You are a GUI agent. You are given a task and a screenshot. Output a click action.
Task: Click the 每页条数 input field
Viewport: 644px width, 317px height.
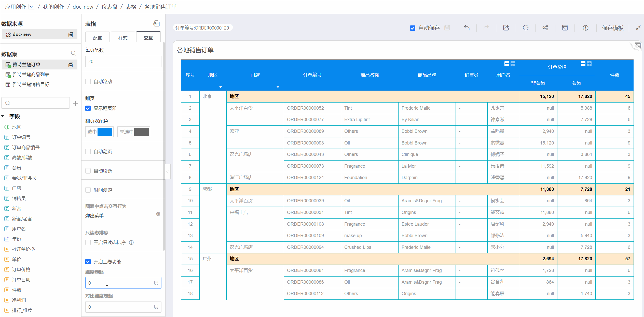[123, 62]
